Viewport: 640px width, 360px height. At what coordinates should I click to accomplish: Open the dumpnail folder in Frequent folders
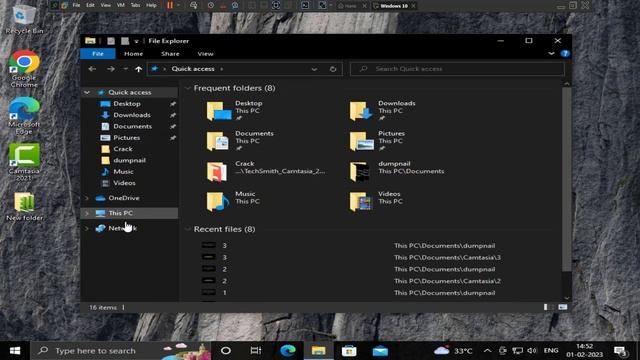[x=397, y=171]
